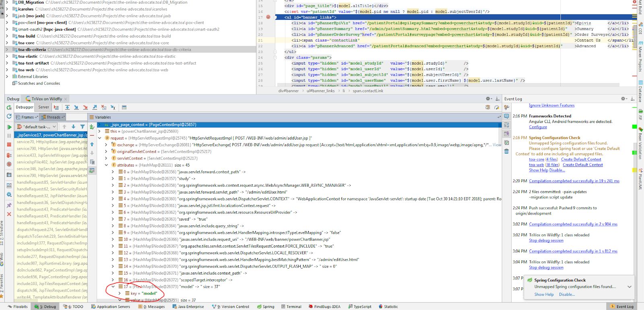
Task: Click the Duplicate Watch copy icon
Action: pyautogui.click(x=92, y=162)
